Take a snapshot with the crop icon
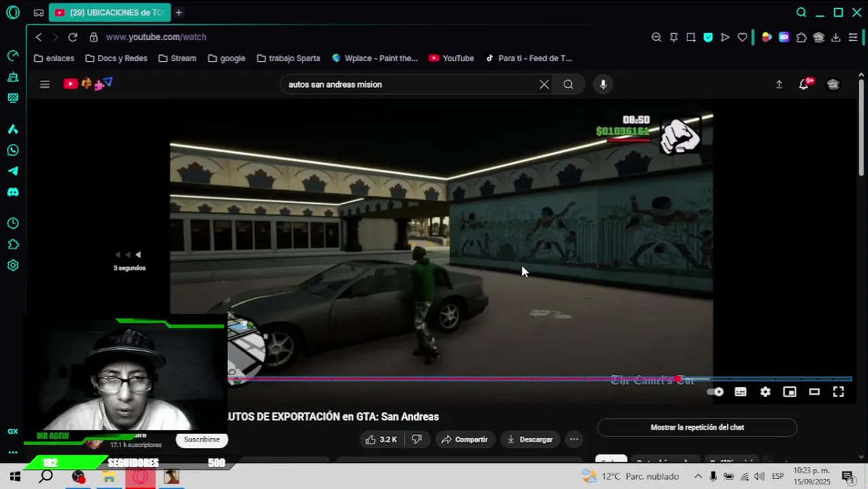This screenshot has height=489, width=868. click(x=691, y=37)
